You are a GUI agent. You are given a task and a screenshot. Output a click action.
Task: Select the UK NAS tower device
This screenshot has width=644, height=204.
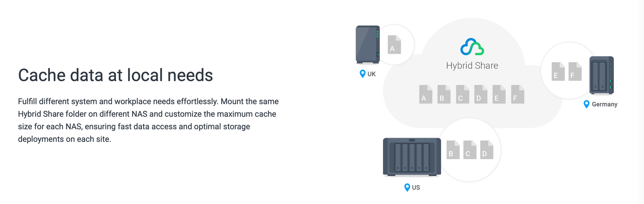pyautogui.click(x=368, y=44)
